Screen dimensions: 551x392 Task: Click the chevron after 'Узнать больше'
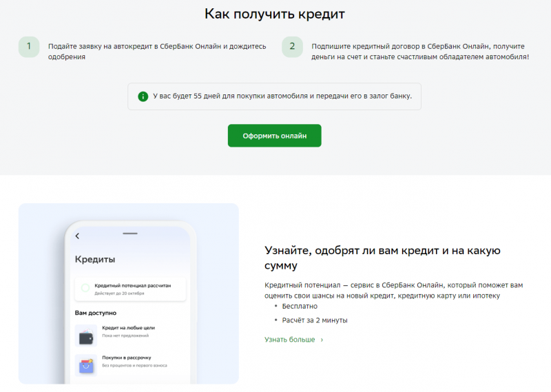(322, 340)
